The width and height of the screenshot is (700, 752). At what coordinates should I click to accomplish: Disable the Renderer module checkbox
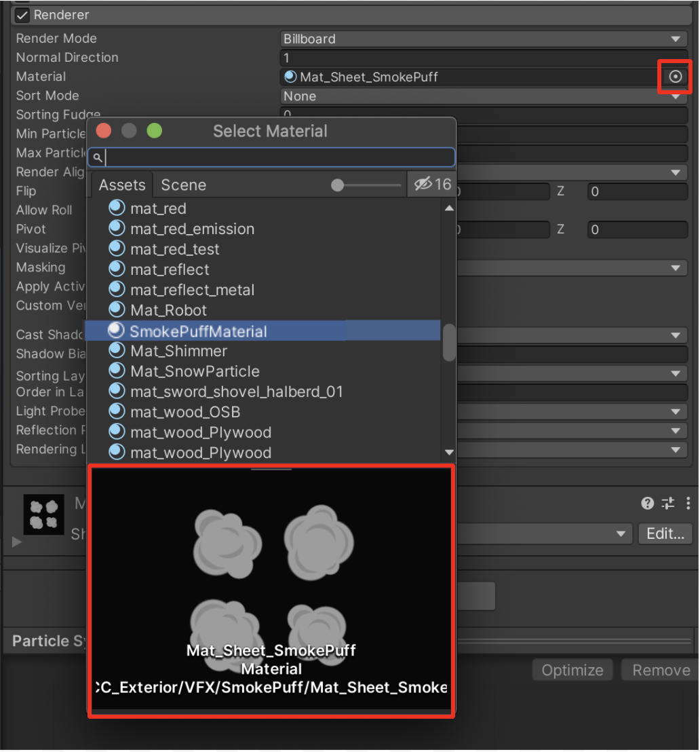click(x=22, y=15)
